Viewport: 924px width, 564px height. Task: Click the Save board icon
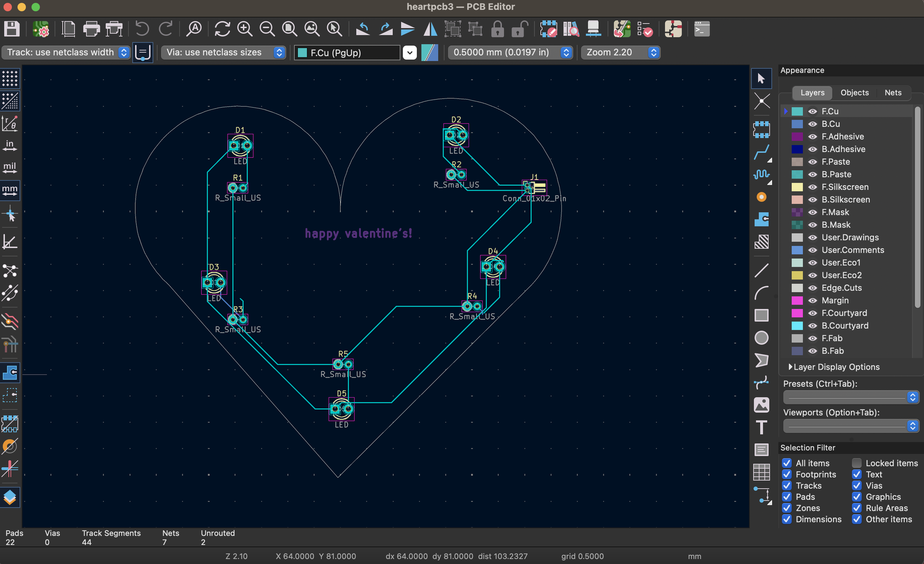pyautogui.click(x=11, y=29)
